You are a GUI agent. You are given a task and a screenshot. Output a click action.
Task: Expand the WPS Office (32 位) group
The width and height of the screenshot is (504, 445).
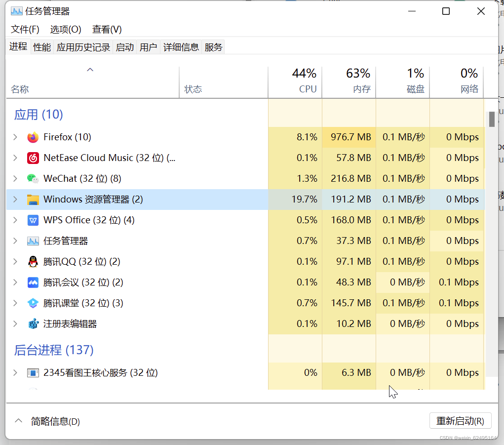[15, 220]
